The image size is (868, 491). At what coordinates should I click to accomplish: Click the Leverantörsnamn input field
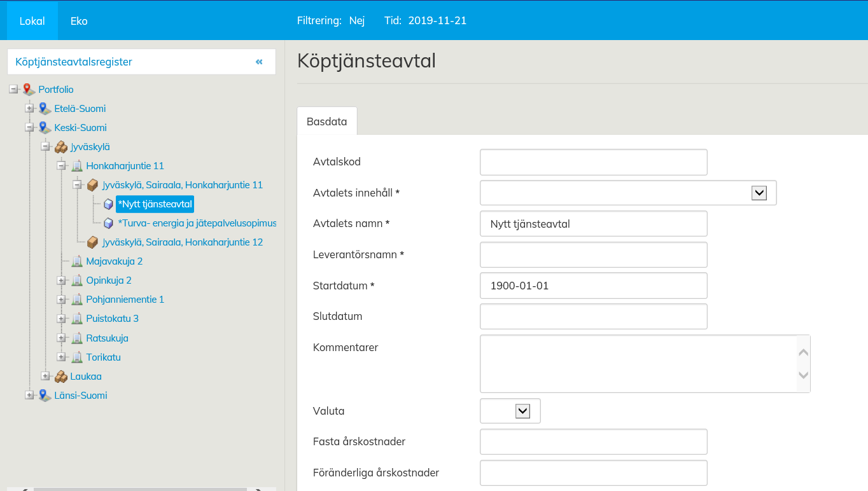tap(593, 254)
